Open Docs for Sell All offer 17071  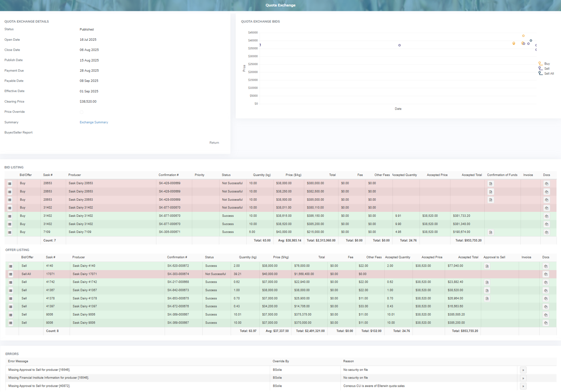point(546,274)
